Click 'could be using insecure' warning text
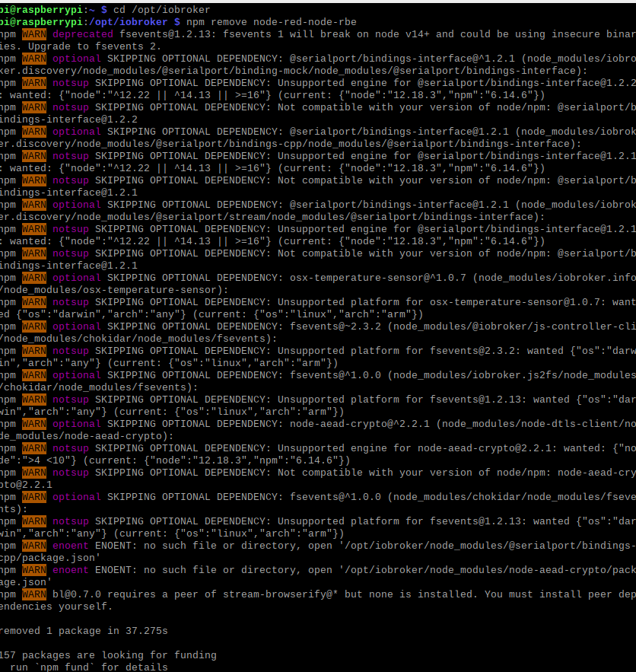The width and height of the screenshot is (636, 672). click(529, 33)
